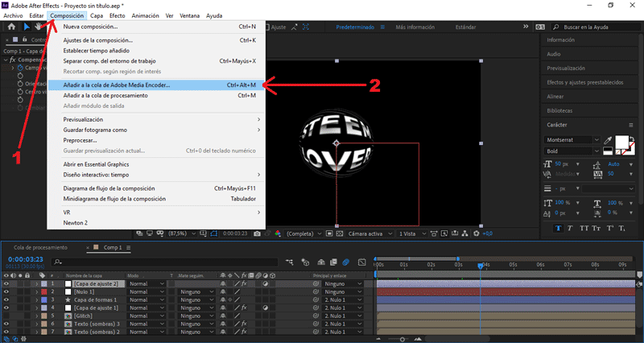This screenshot has width=644, height=343.
Task: Select the Selection arrow tool
Action: [x=27, y=27]
